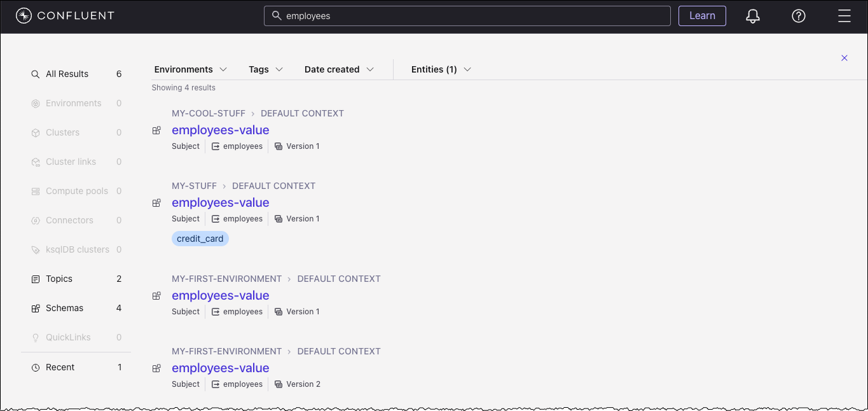
Task: Click schema icon beside MY-COOL-STUFF employees-value
Action: click(x=156, y=130)
